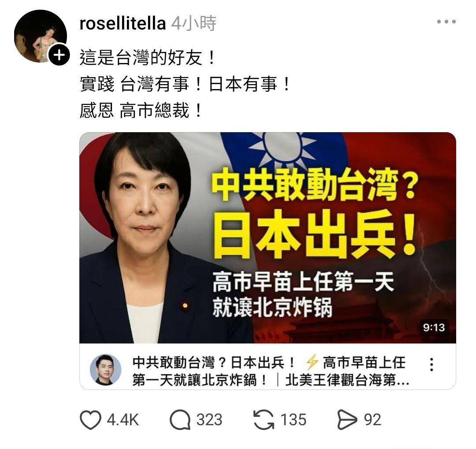This screenshot has width=476, height=449.
Task: Open the post's three-dot options menu
Action: (x=446, y=22)
